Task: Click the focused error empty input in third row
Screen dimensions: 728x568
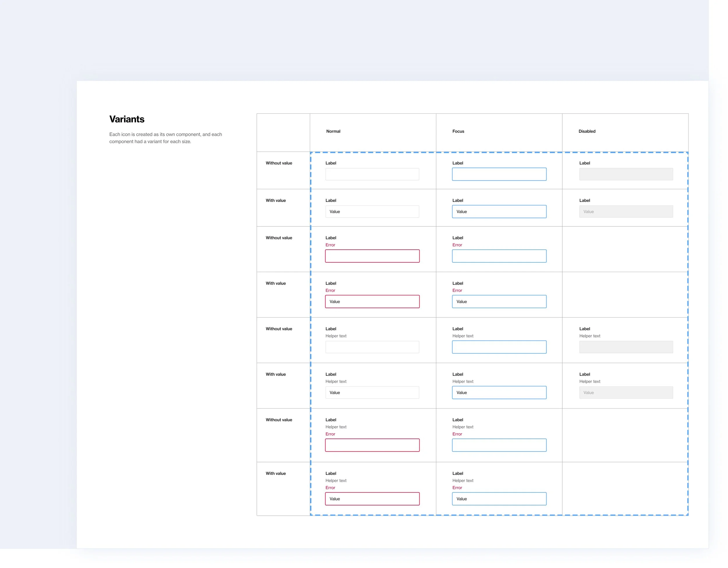Action: 499,256
